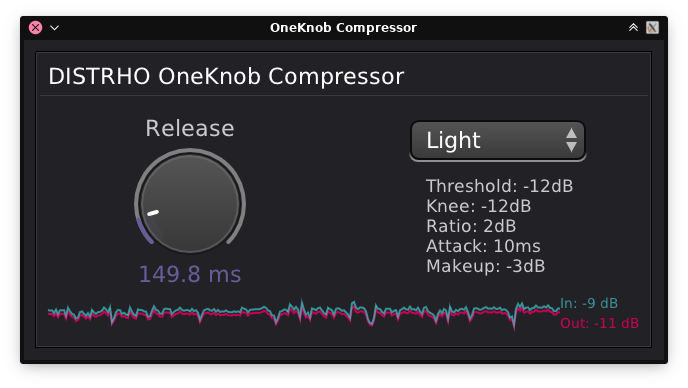Image resolution: width=688 pixels, height=388 pixels.
Task: Click the Makeup: -3dB readout
Action: [x=485, y=266]
